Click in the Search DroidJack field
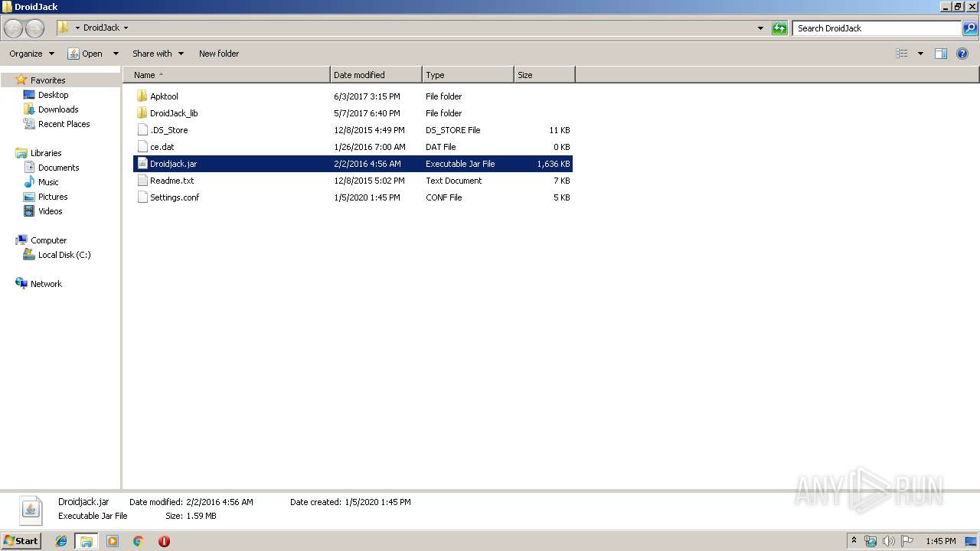This screenshot has height=551, width=980. click(x=877, y=28)
